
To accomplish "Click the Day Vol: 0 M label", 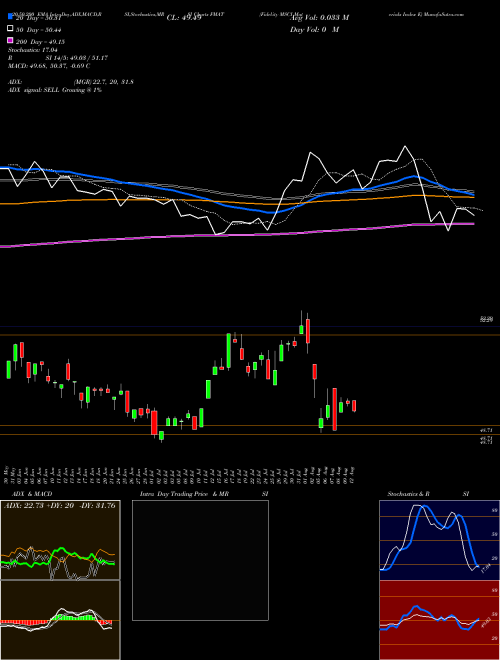I will 314,29.
